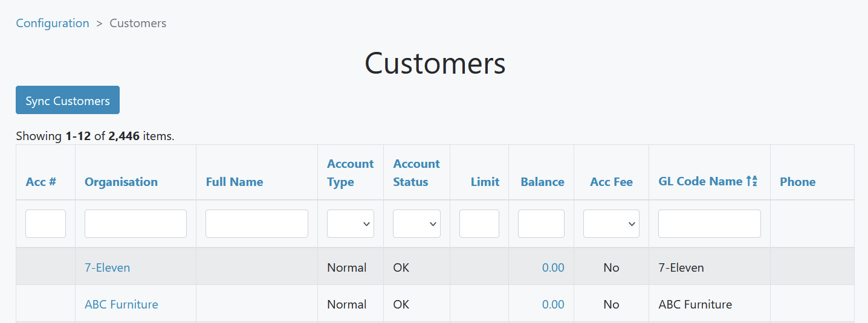
Task: Sort by the Limit column header
Action: pos(485,182)
